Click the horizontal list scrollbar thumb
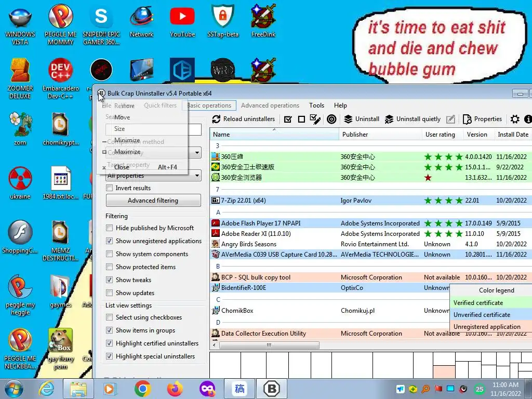Screen dimensions: 532x399 [x=270, y=345]
